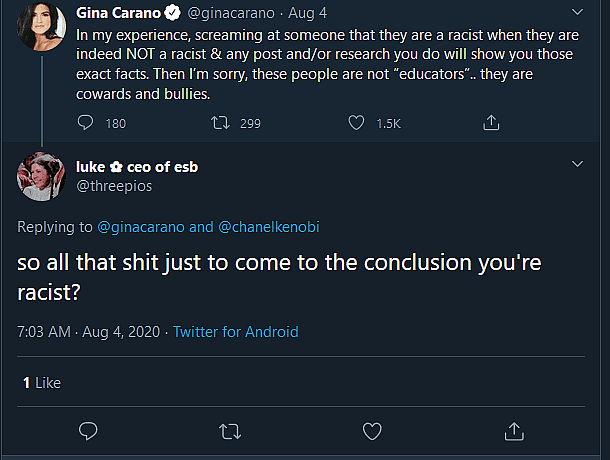610x460 pixels.
Task: Open the Twitter for Android source link
Action: tap(236, 332)
